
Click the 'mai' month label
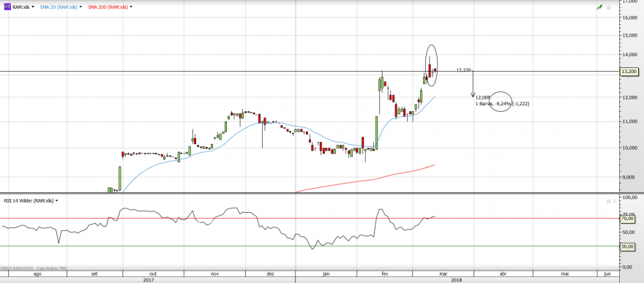click(564, 273)
